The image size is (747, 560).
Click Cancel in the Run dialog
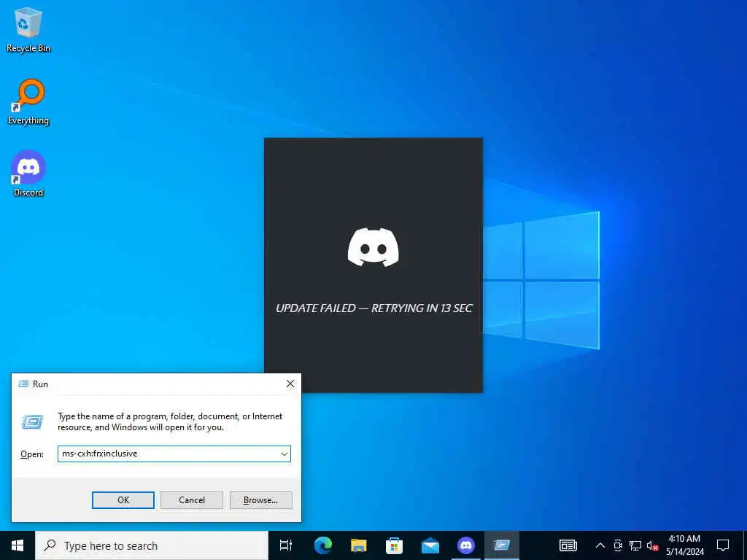click(x=192, y=500)
